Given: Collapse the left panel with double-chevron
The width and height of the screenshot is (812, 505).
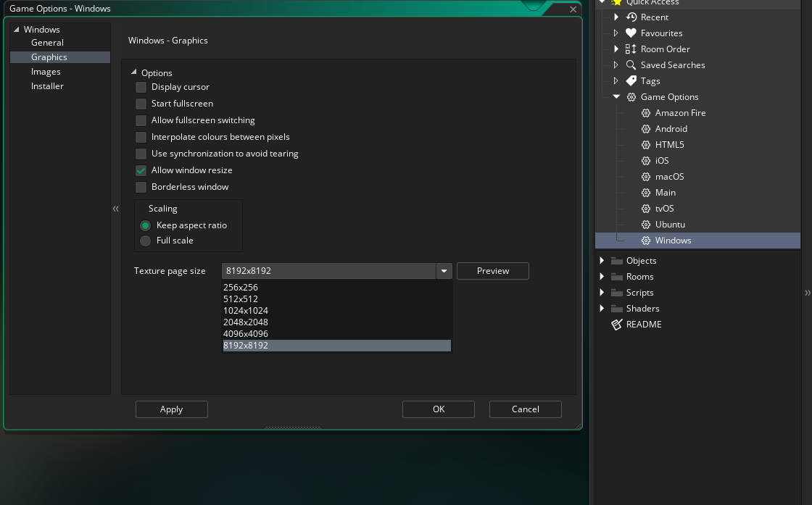Looking at the screenshot, I should point(116,209).
